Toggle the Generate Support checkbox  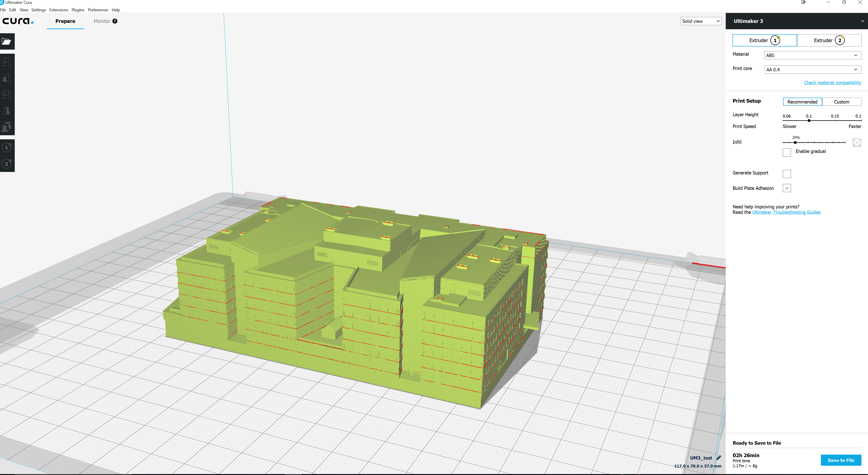[787, 174]
